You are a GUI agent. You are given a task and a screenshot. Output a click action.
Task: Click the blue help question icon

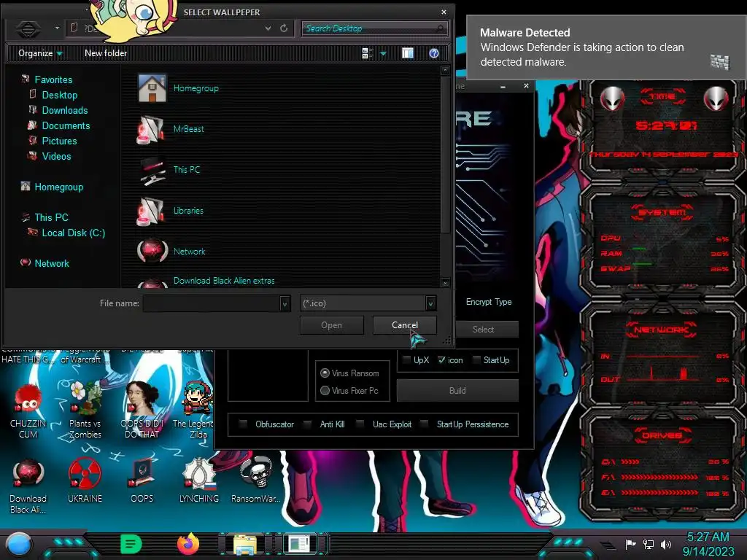coord(433,53)
